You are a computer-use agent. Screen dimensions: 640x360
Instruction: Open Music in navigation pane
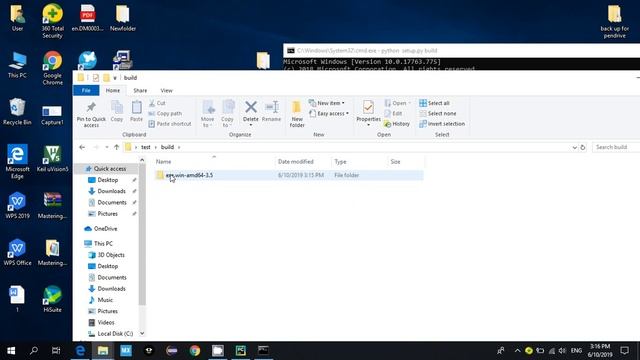[x=105, y=300]
